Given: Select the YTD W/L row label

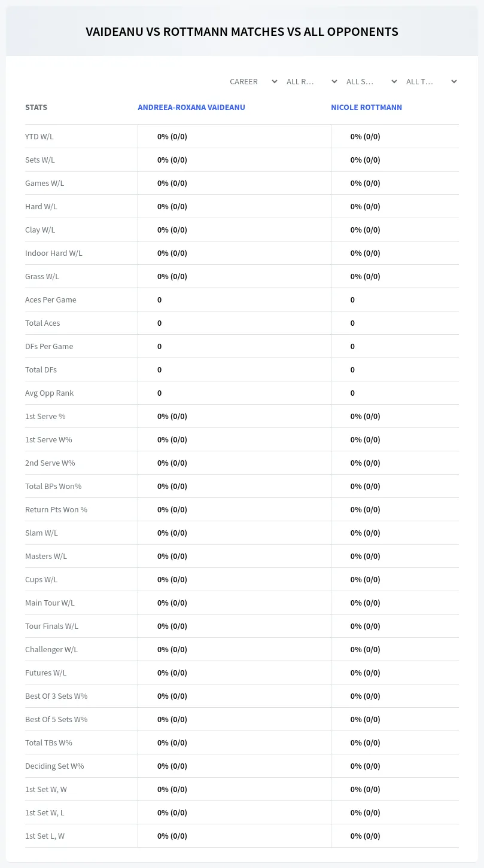Looking at the screenshot, I should click(x=39, y=136).
